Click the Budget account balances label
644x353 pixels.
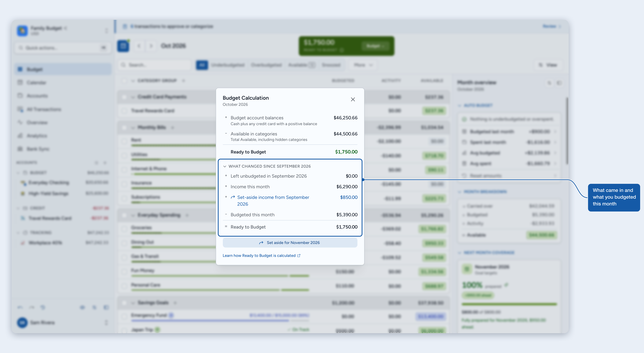coord(257,118)
